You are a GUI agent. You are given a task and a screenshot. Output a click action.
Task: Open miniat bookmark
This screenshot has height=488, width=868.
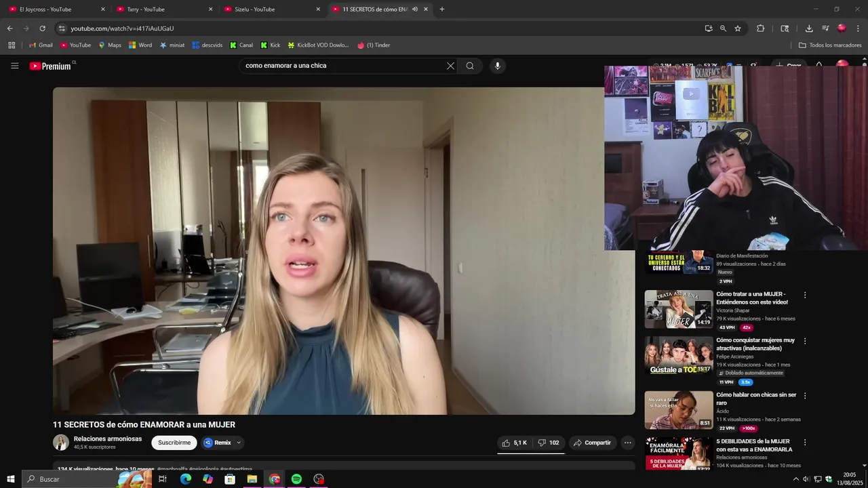[x=172, y=45]
